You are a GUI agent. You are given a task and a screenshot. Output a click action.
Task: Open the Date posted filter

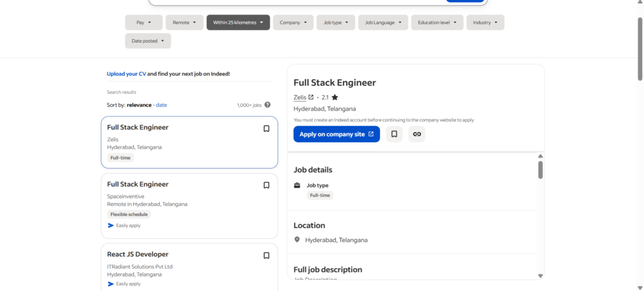pyautogui.click(x=148, y=41)
